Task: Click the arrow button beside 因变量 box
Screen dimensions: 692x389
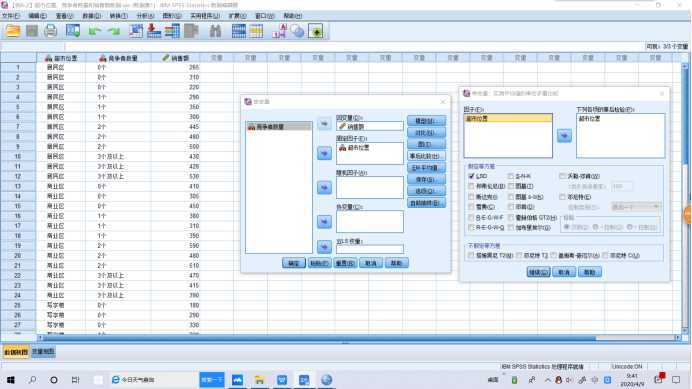Action: [x=324, y=124]
